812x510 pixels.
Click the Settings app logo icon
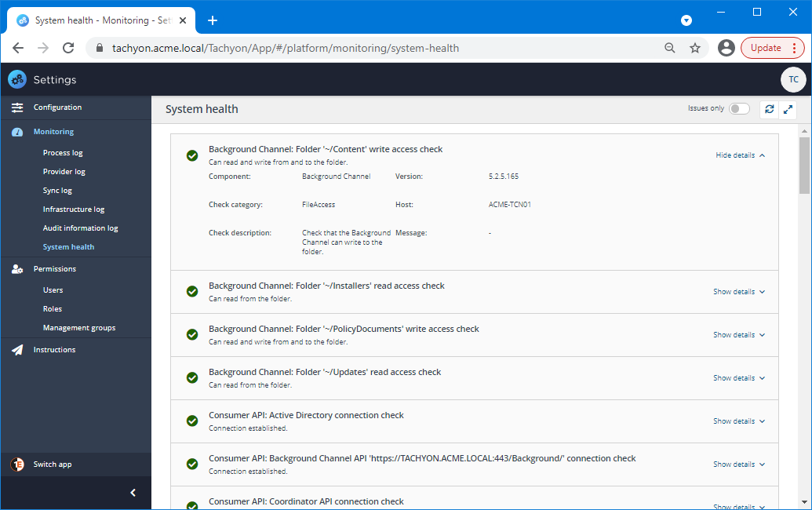pyautogui.click(x=17, y=79)
